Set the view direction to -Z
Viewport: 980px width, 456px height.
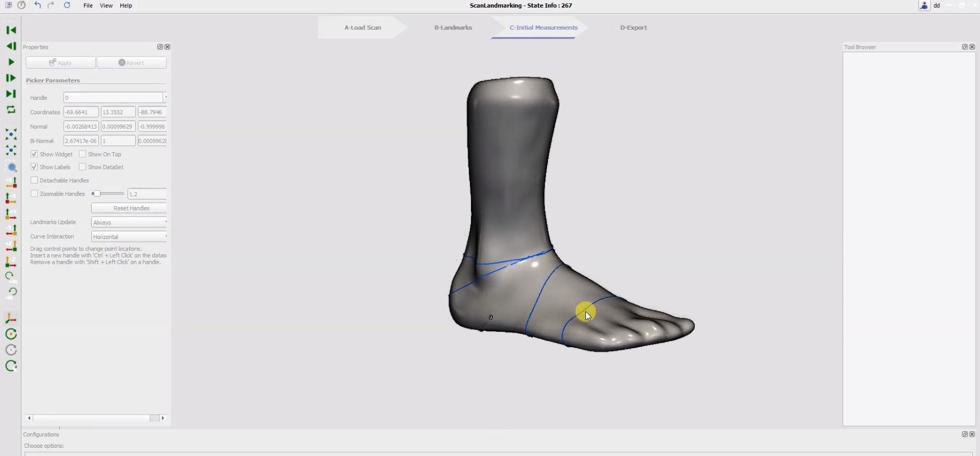click(11, 262)
